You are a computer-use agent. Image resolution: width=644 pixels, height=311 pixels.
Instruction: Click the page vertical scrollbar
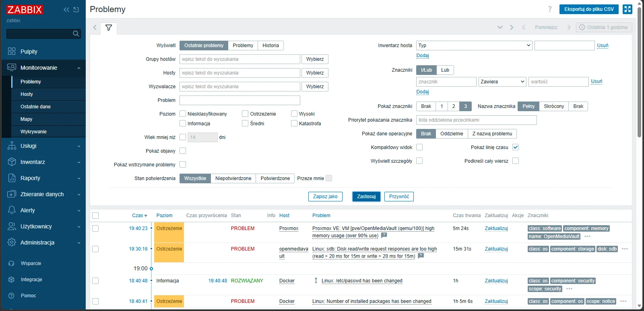pyautogui.click(x=639, y=73)
